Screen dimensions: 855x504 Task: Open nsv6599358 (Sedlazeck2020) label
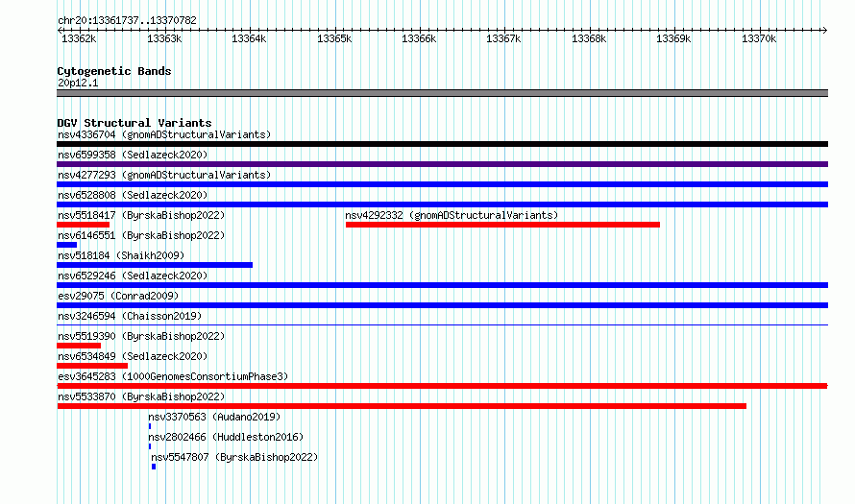coord(133,155)
